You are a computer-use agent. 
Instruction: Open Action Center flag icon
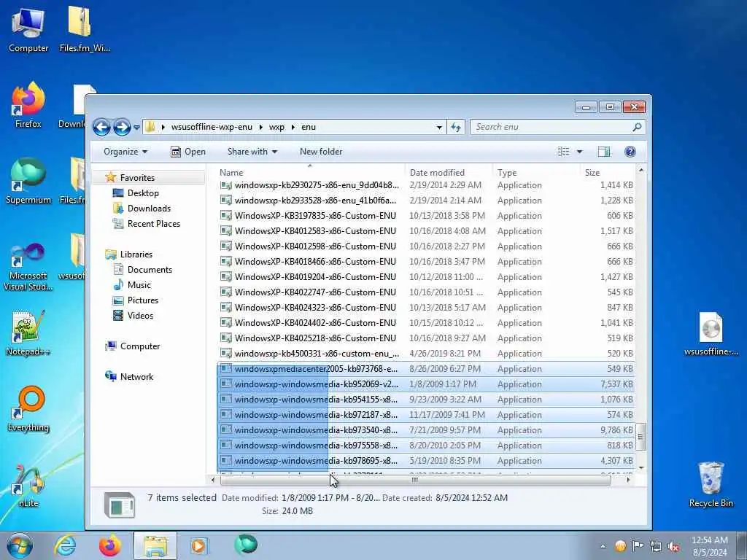click(x=638, y=546)
